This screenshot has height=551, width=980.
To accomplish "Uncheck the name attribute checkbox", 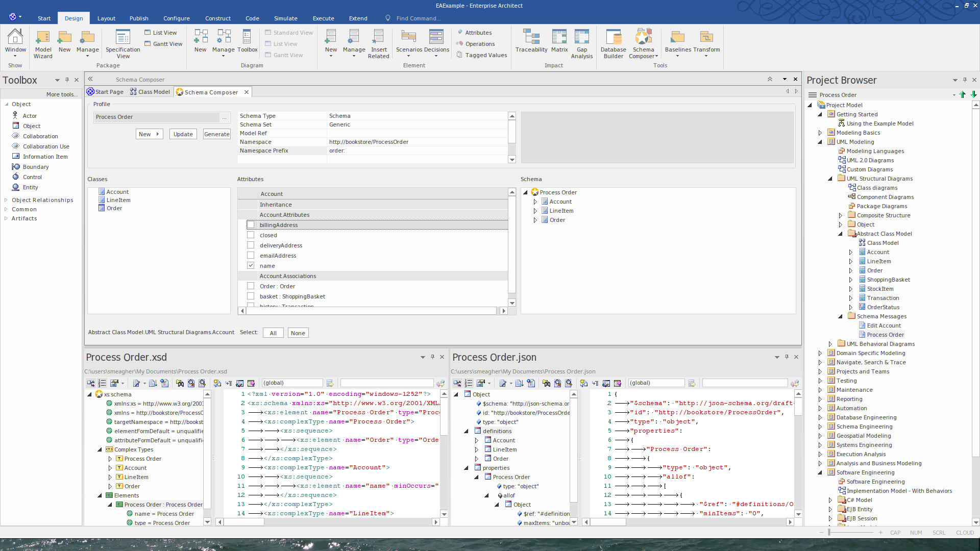I will pyautogui.click(x=251, y=266).
